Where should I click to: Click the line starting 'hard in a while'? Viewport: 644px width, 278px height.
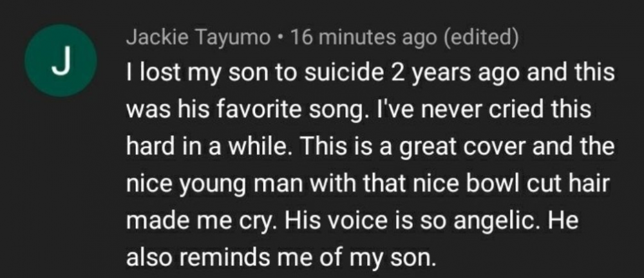370,147
